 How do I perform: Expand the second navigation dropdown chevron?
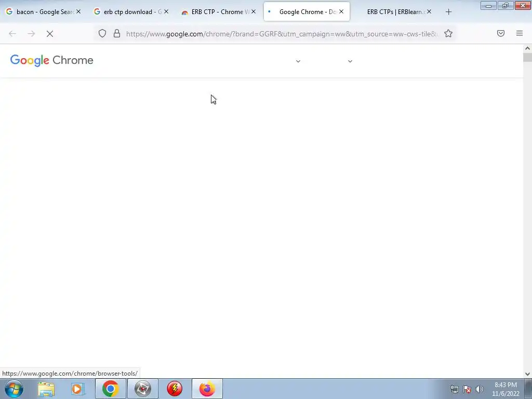pos(350,61)
